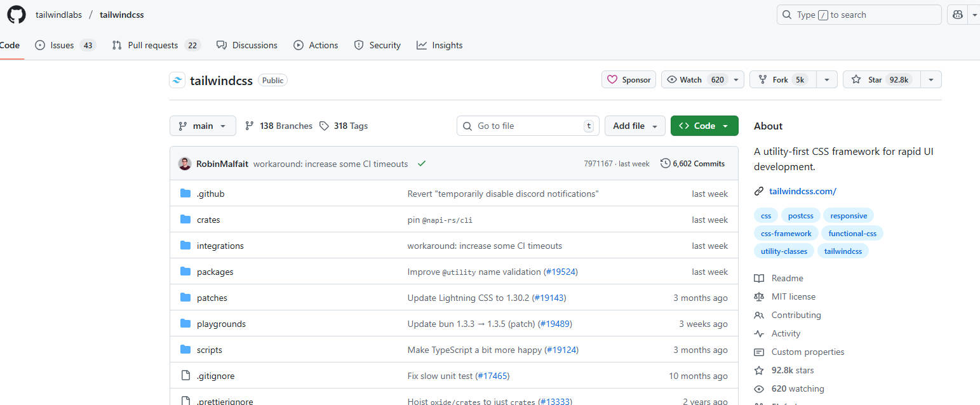Switch to the Security tab
Image resolution: width=980 pixels, height=405 pixels.
[x=377, y=45]
